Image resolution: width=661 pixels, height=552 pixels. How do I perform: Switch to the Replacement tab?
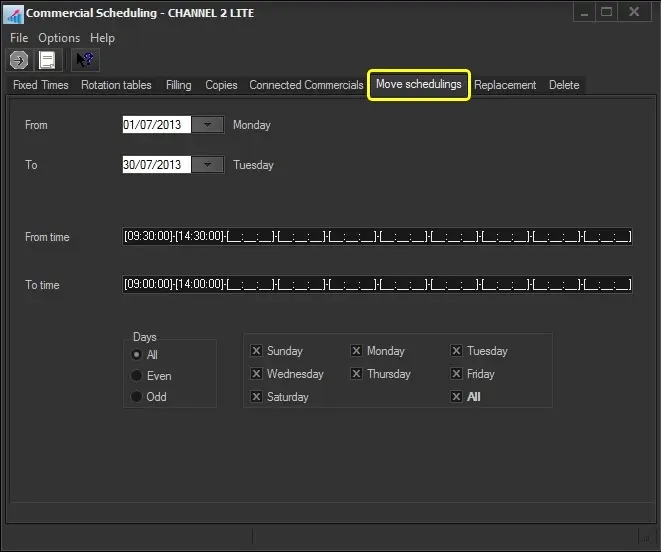(505, 85)
